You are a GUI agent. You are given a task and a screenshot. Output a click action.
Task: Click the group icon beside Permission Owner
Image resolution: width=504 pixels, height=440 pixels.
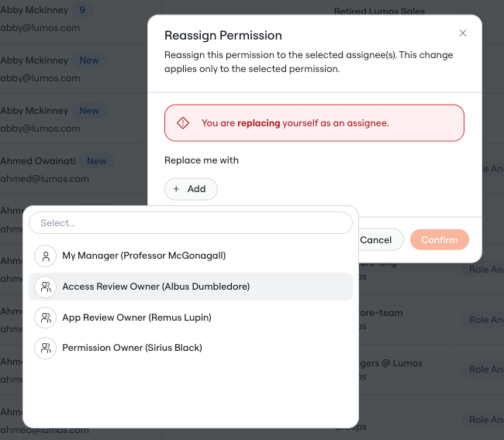46,348
